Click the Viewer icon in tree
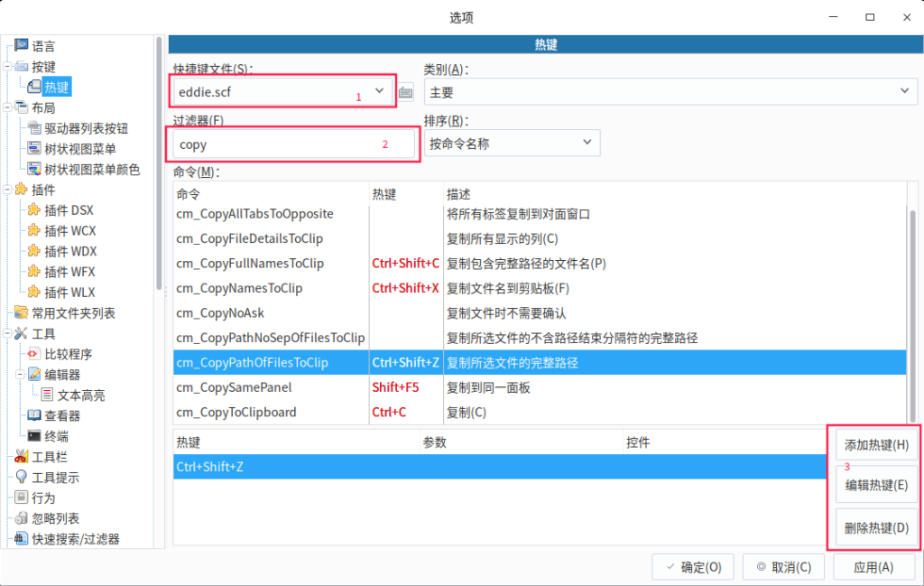Image resolution: width=924 pixels, height=586 pixels. [34, 415]
